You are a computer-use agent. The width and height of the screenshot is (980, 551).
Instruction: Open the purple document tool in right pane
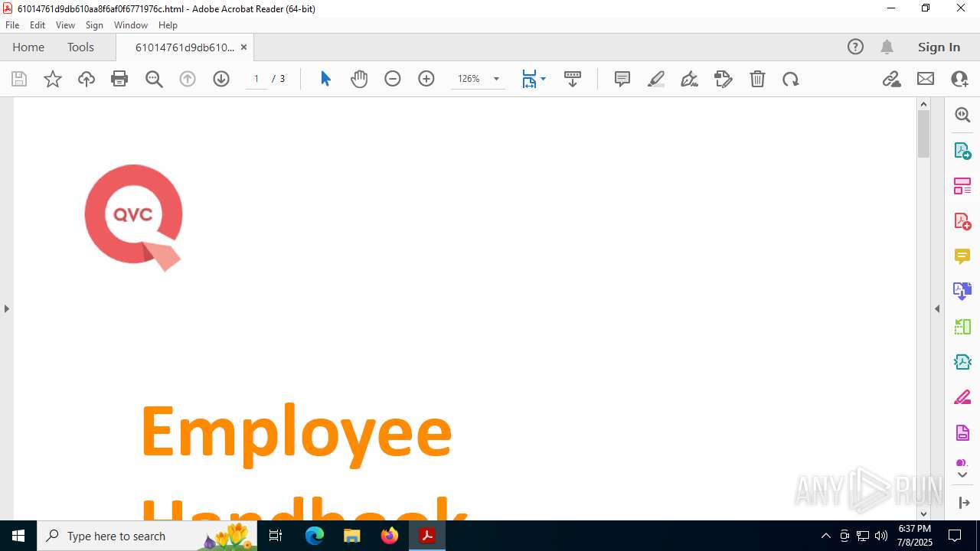pyautogui.click(x=962, y=432)
